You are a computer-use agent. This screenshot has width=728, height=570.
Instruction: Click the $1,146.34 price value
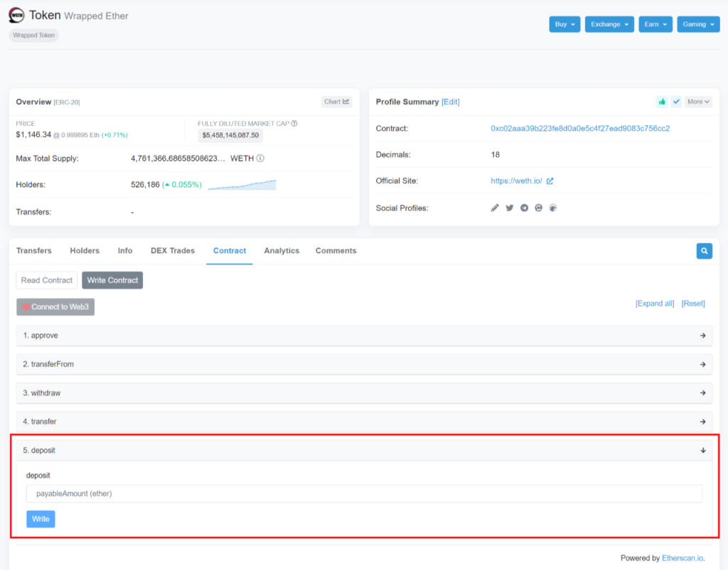coord(33,134)
